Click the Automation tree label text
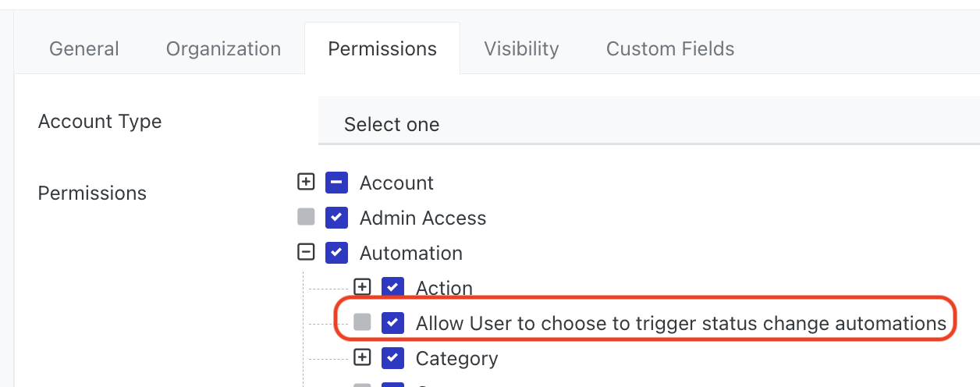The width and height of the screenshot is (980, 387). 411,253
